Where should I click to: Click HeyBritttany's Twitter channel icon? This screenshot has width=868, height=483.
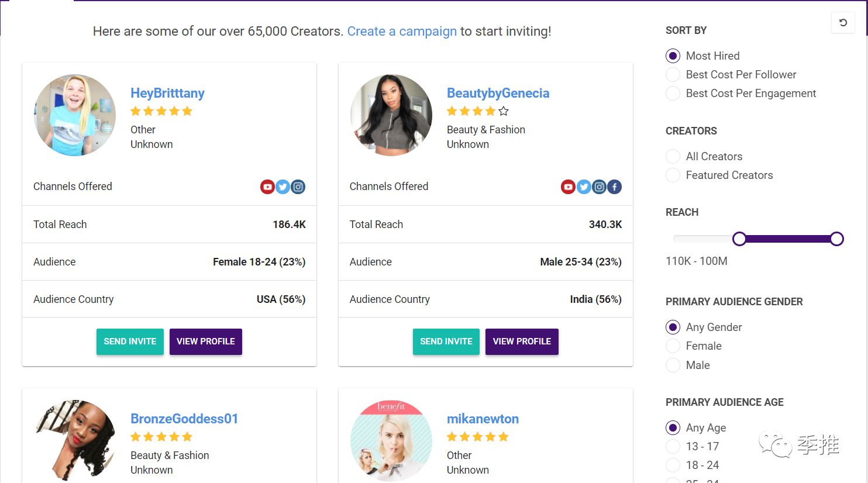click(x=283, y=187)
